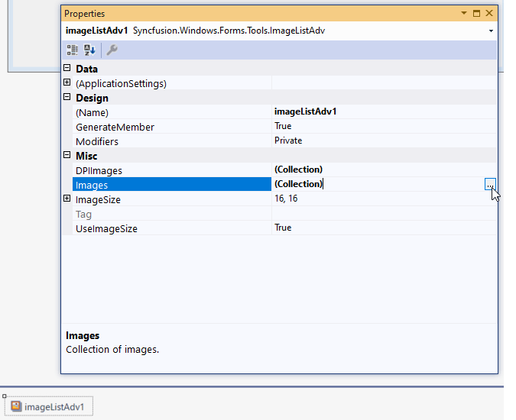Open Property Pages wrench icon
The height and width of the screenshot is (420, 516).
[x=112, y=50]
